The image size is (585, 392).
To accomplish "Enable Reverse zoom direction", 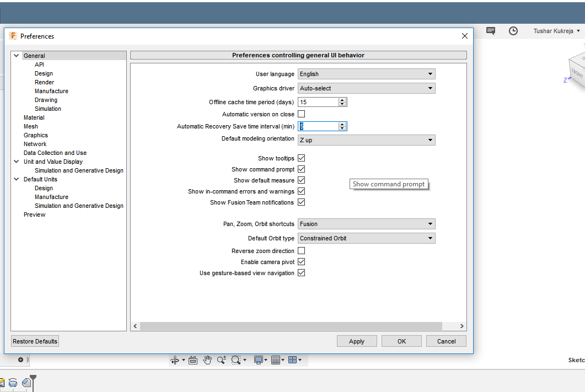I will 302,251.
